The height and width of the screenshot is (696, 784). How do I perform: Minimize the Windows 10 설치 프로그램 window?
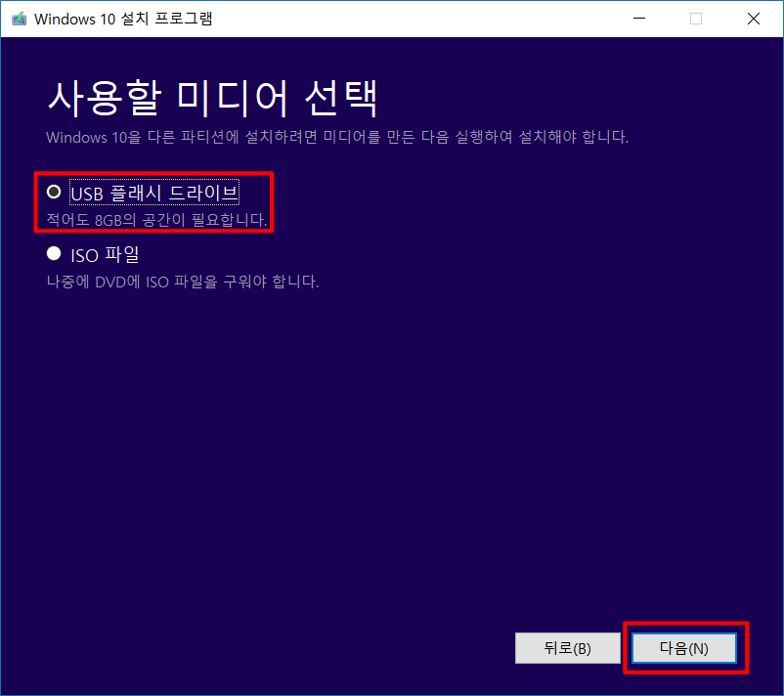click(x=639, y=19)
